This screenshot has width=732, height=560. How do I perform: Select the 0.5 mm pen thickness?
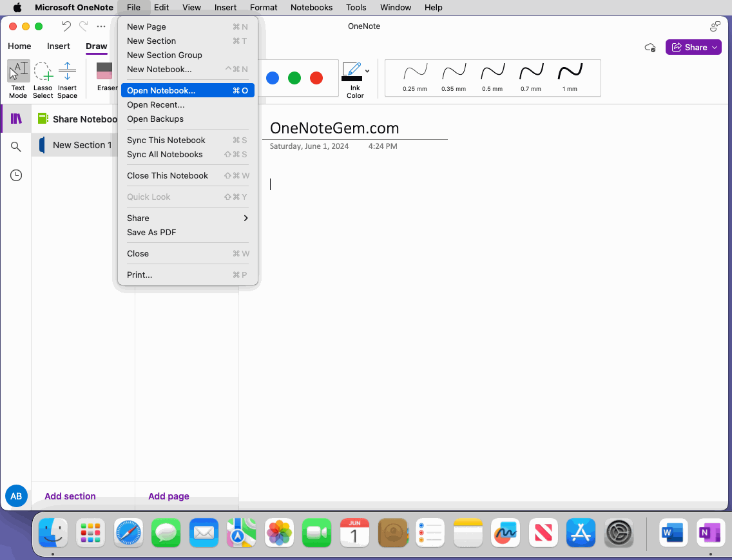coord(492,78)
